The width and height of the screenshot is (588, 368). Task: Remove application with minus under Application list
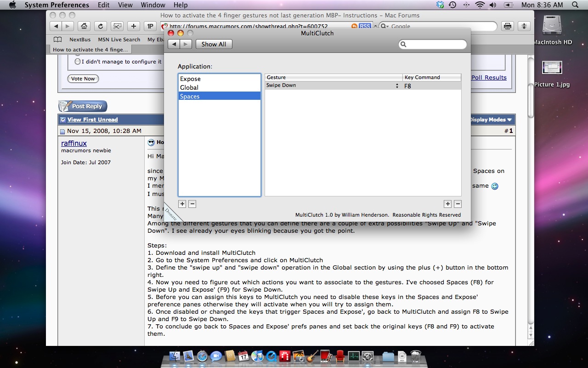[192, 204]
